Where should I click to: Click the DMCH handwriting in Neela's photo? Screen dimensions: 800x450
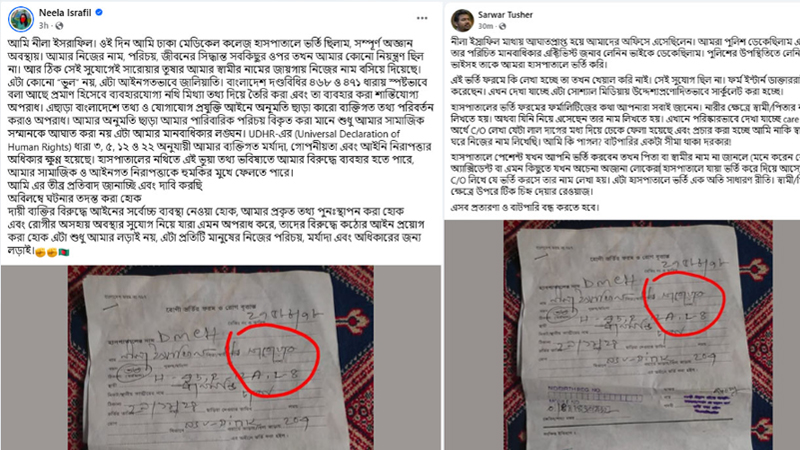tap(187, 335)
